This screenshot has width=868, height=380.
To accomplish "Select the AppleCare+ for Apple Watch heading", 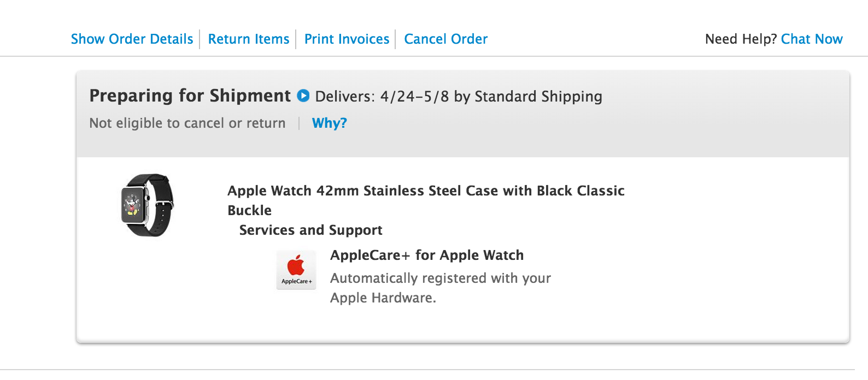I will (x=427, y=256).
